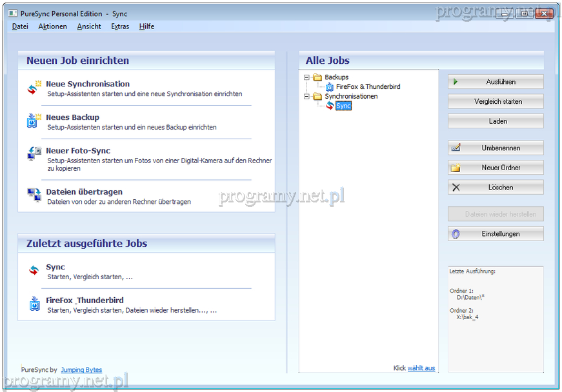
Task: Click the Neuer Foto-Sync camera icon
Action: 34,153
